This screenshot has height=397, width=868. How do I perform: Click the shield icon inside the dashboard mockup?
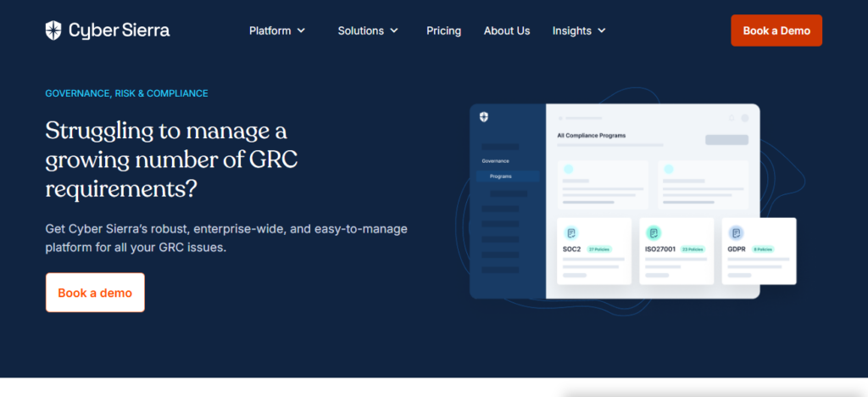coord(483,117)
